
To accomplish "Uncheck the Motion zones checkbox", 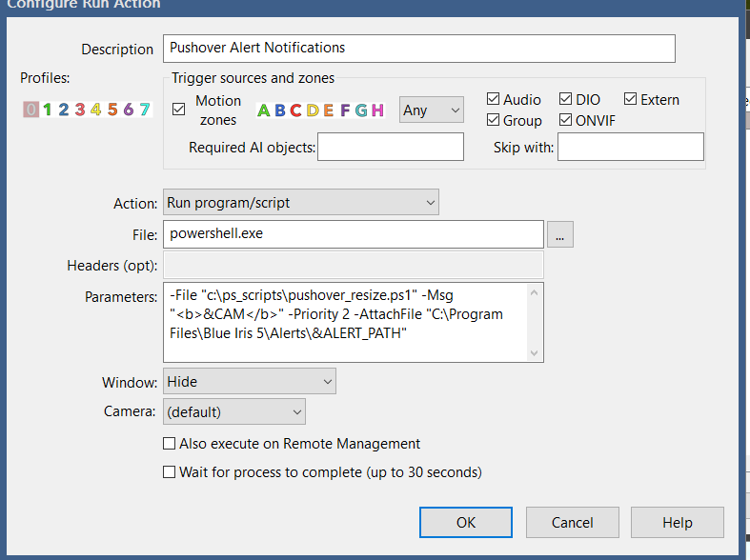I will click(x=179, y=110).
